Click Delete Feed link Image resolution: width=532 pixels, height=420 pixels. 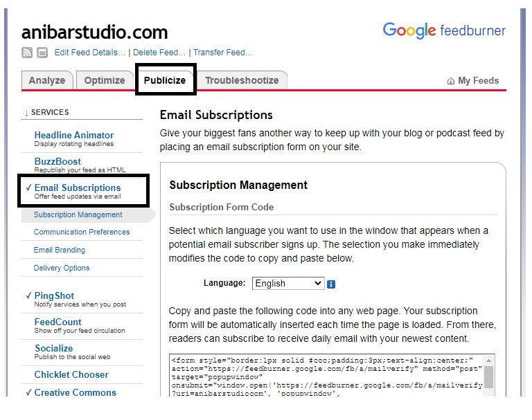159,53
